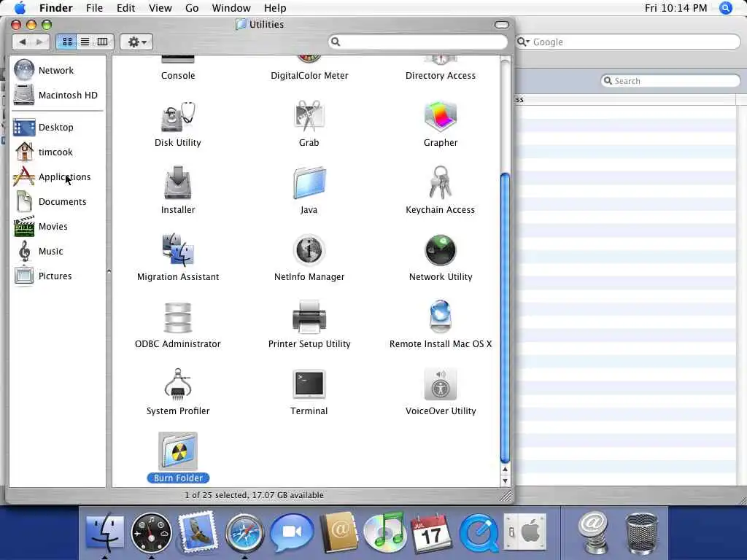Switch to icon view
The height and width of the screenshot is (560, 747).
pyautogui.click(x=66, y=42)
